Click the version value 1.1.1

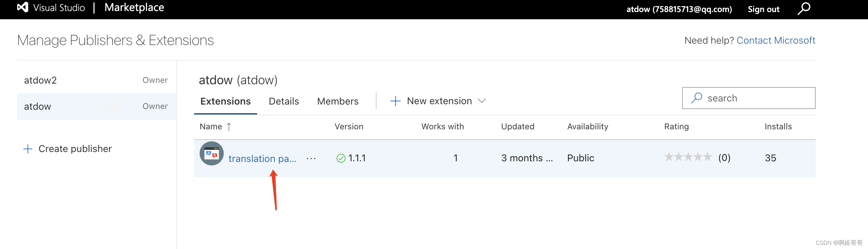[357, 158]
